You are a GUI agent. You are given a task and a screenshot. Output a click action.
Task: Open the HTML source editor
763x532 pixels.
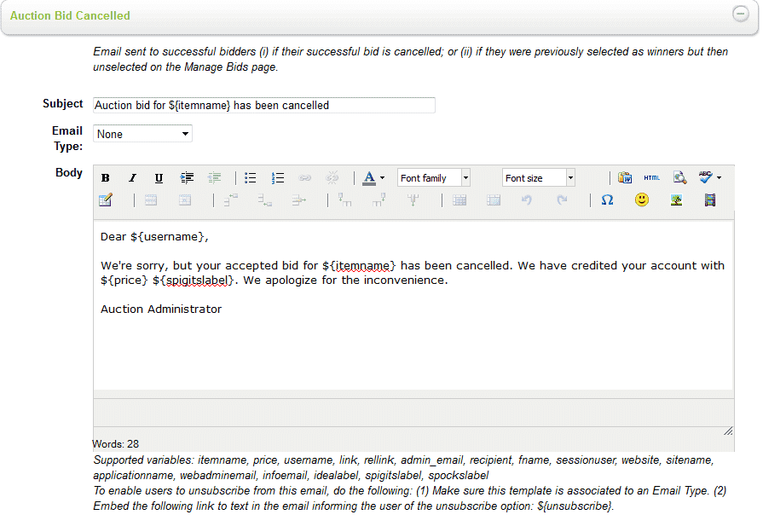[x=651, y=177]
